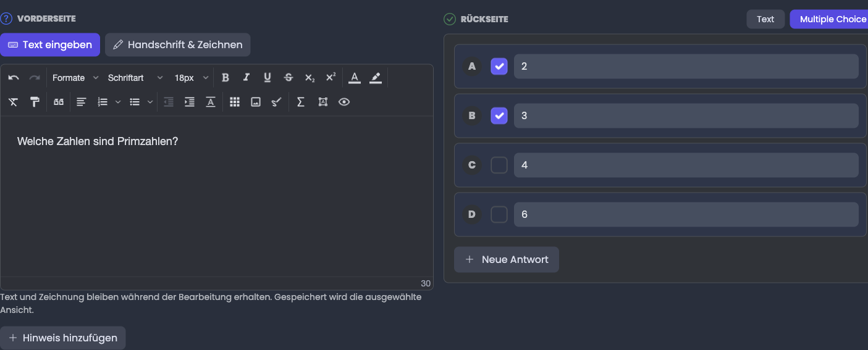Image resolution: width=868 pixels, height=350 pixels.
Task: Click the question text 'Welche Zahlen sind Primzahlen?'
Action: [98, 141]
